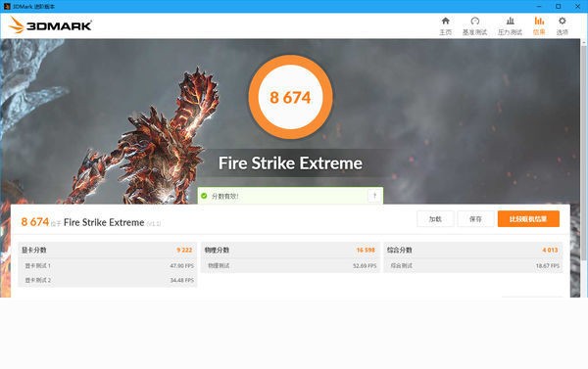Image resolution: width=588 pixels, height=369 pixels.
Task: Go to the 主页 home icon
Action: (x=446, y=21)
